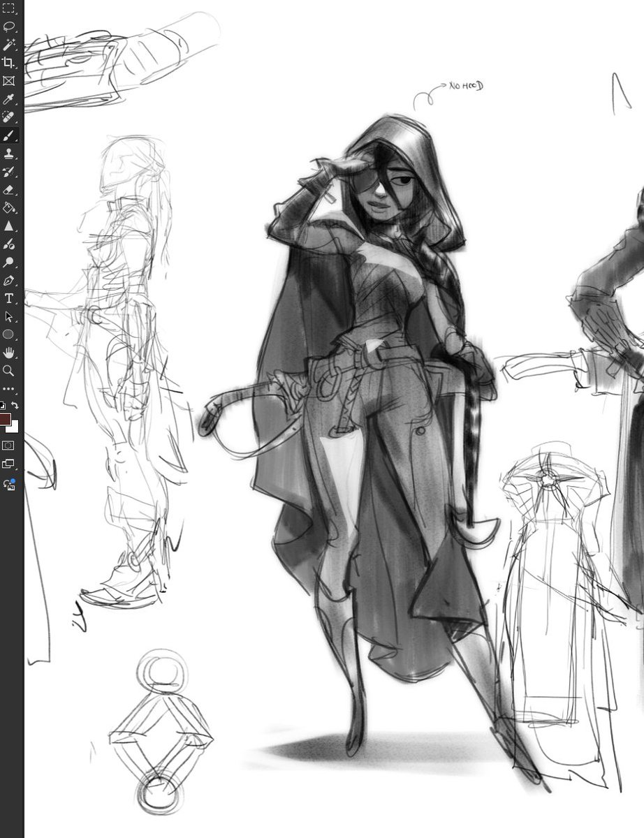The height and width of the screenshot is (838, 644).
Task: Select the Path Selection arrow tool
Action: pos(9,317)
